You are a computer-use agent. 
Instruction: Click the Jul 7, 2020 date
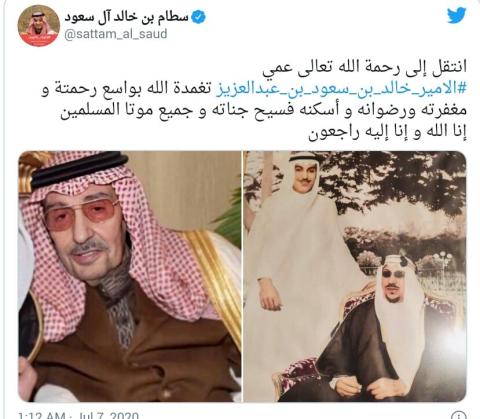tap(109, 415)
